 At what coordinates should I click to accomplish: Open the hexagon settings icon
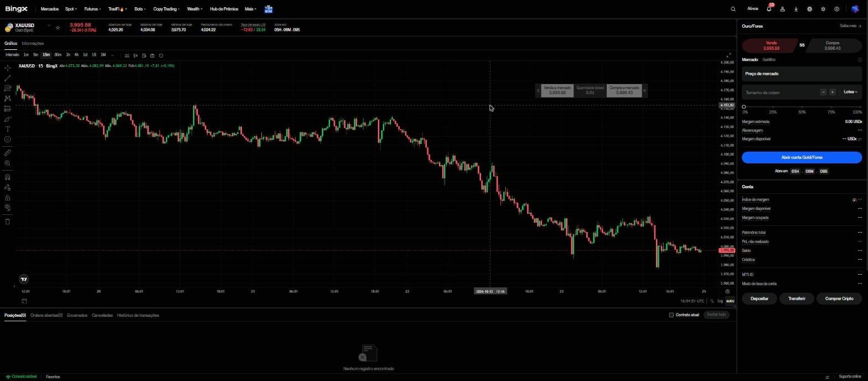(836, 9)
